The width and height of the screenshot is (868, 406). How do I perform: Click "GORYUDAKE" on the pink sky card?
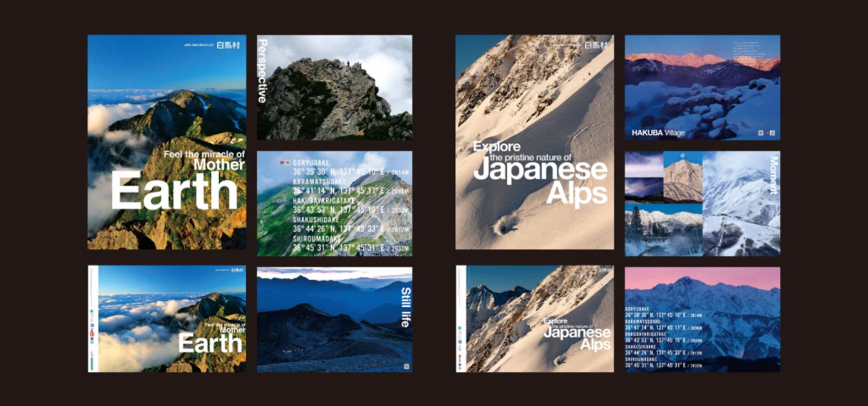(x=637, y=309)
